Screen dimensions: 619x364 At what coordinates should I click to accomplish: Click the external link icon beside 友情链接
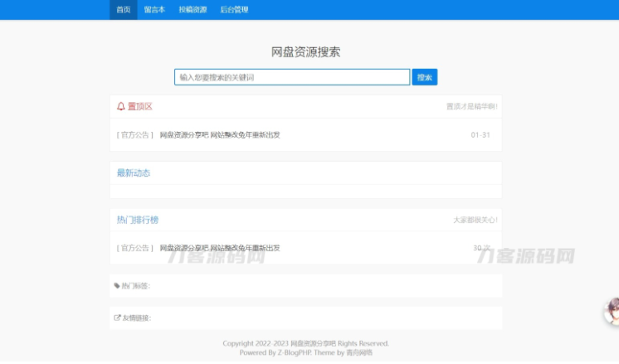tap(117, 318)
